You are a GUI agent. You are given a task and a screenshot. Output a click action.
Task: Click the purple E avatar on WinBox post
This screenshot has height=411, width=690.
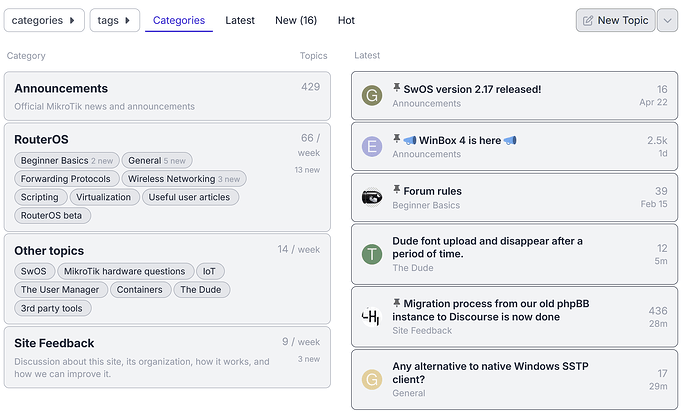click(372, 147)
